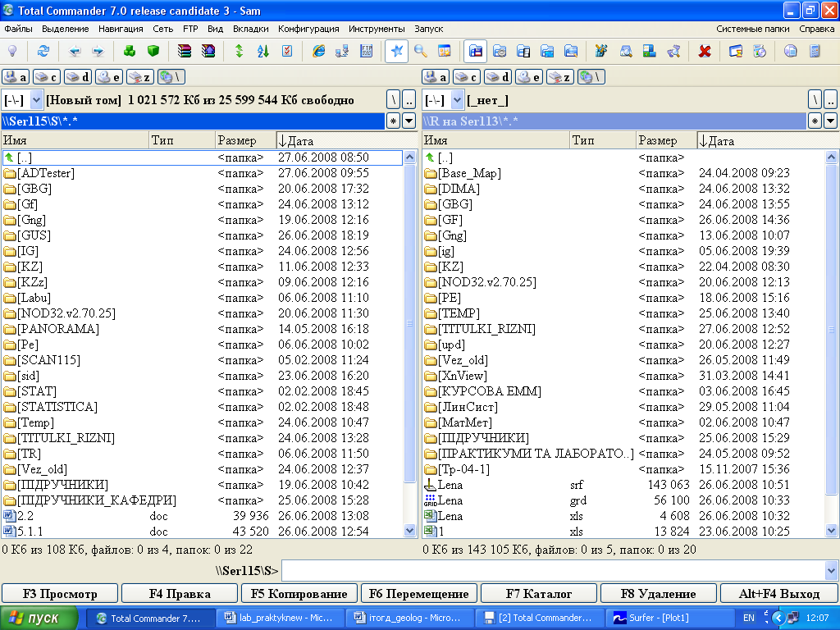Click the green up-down arrows swap icon

click(239, 51)
